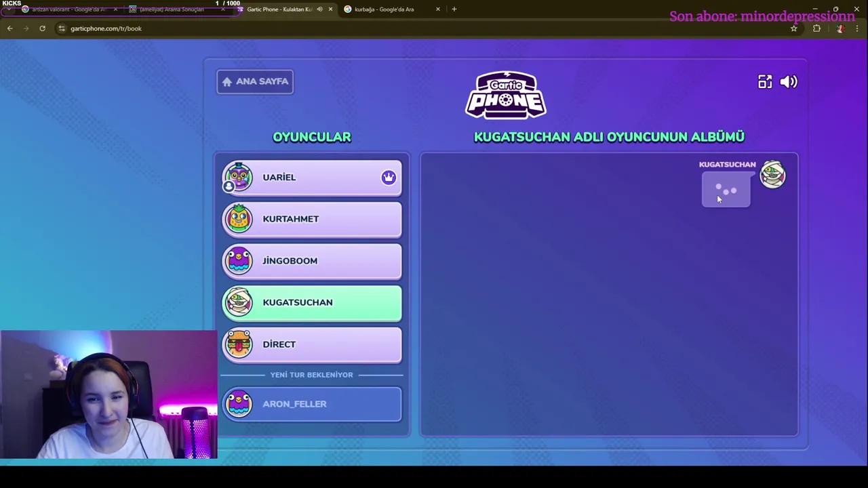Click the streamer webcam overlay

(108, 394)
